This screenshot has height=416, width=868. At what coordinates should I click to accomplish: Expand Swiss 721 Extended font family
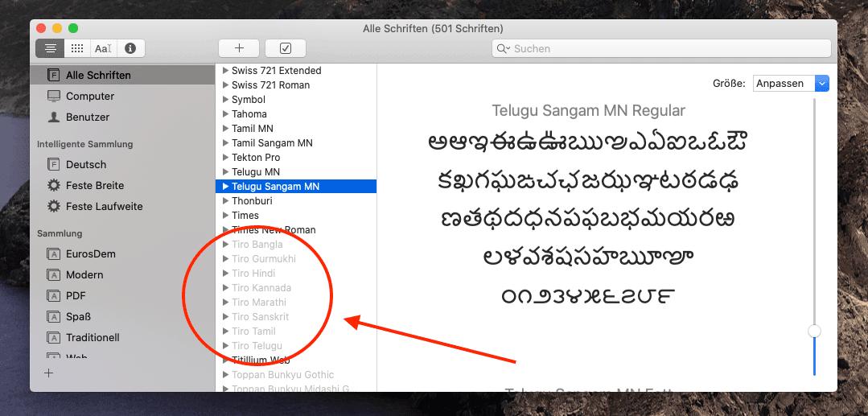(x=225, y=70)
